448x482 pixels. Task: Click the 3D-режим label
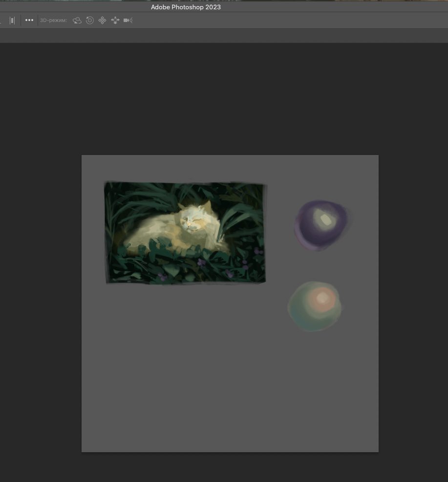pos(53,21)
